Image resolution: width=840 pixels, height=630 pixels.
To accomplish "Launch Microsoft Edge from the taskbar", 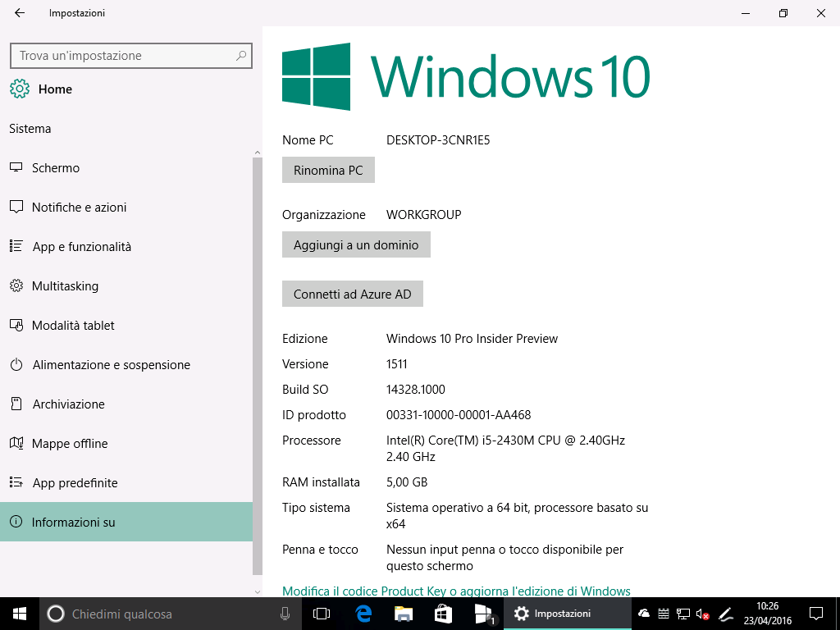I will (x=363, y=614).
